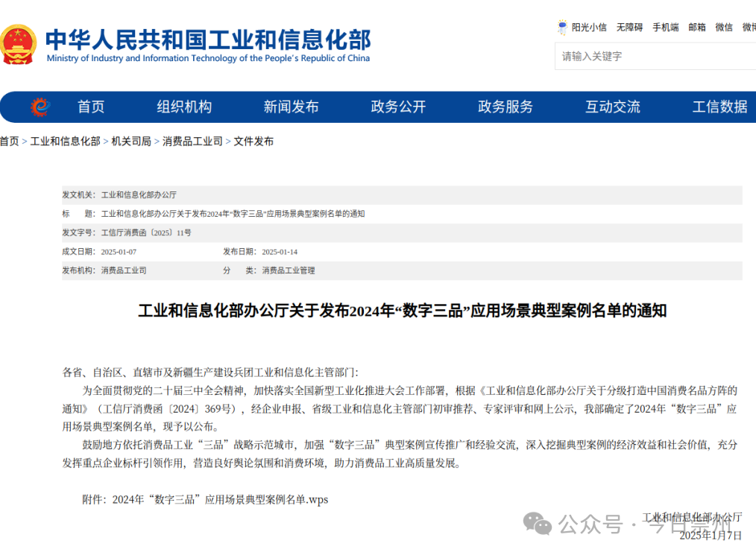
Task: Click the English ministry name subtitle
Action: 208,58
